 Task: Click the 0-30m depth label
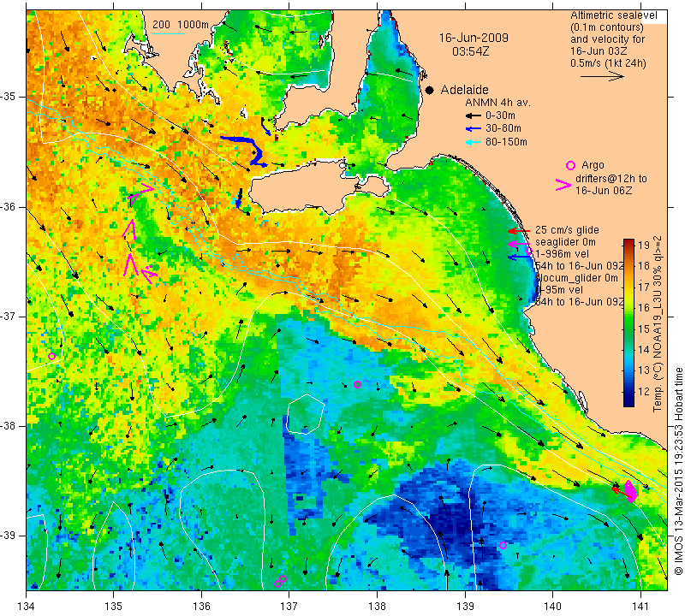(x=500, y=115)
